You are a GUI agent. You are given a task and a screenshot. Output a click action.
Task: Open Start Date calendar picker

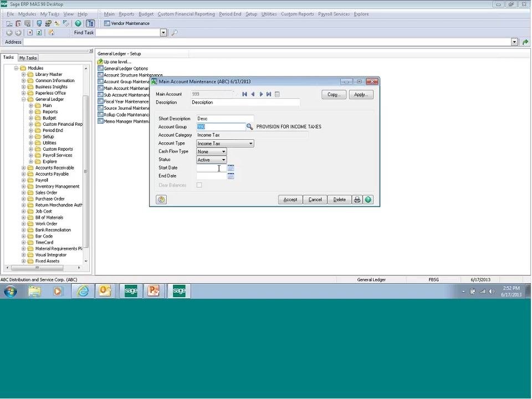231,168
